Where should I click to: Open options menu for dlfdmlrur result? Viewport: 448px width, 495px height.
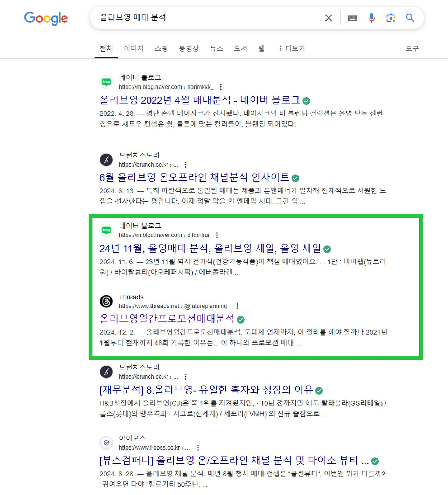pos(217,235)
